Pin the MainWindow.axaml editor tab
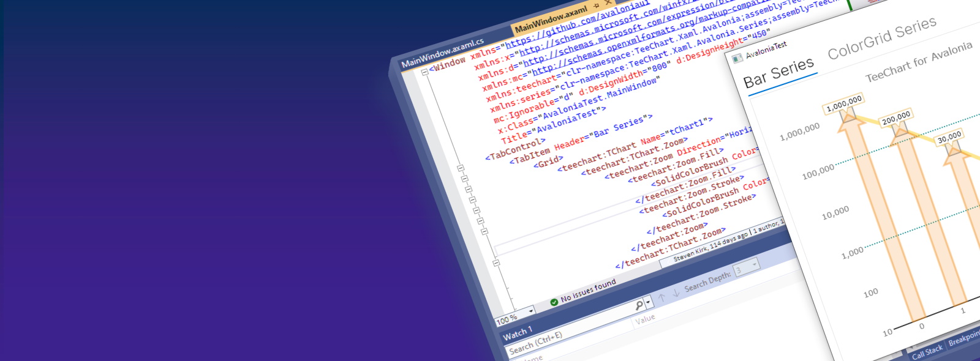 pos(596,6)
